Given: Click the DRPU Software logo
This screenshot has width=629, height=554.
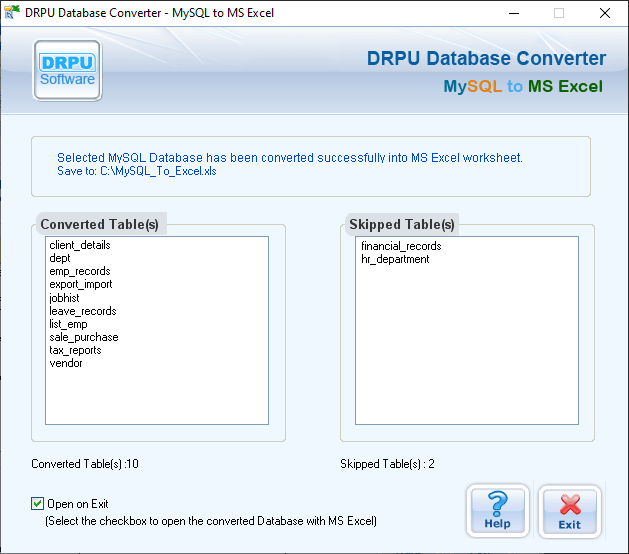Looking at the screenshot, I should pyautogui.click(x=67, y=70).
